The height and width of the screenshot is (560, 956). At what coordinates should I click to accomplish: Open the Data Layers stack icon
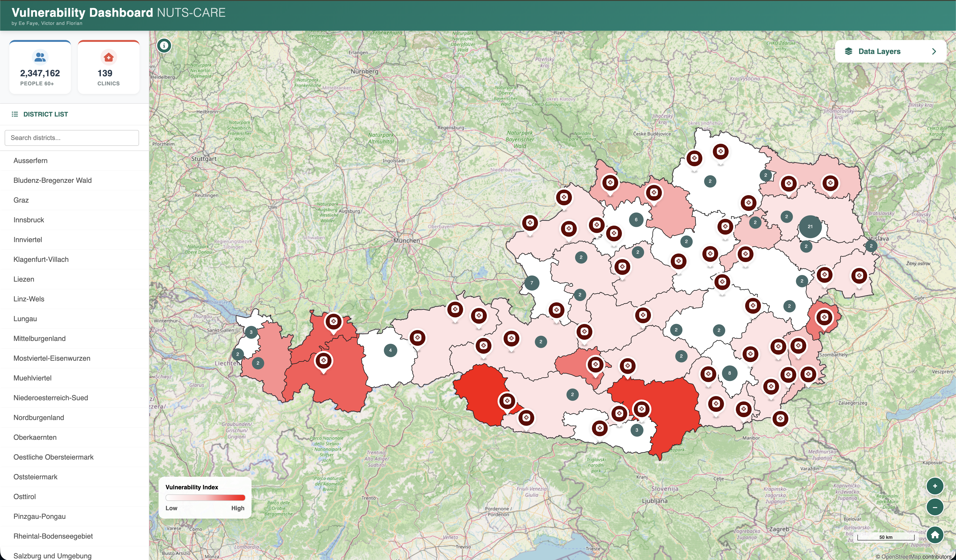coord(849,51)
